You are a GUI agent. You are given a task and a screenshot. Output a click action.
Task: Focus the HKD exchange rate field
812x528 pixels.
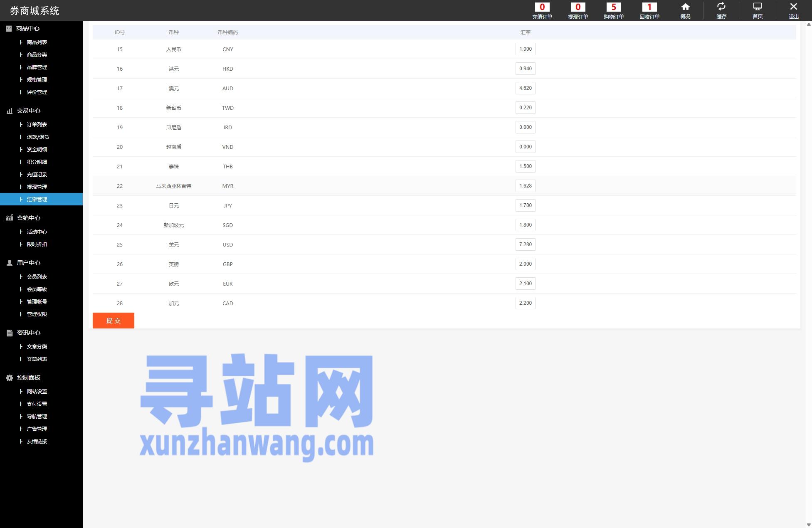pos(526,69)
